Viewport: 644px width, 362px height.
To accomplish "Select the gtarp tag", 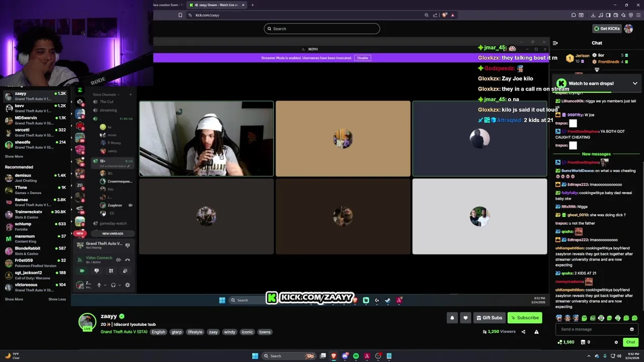I will (177, 332).
